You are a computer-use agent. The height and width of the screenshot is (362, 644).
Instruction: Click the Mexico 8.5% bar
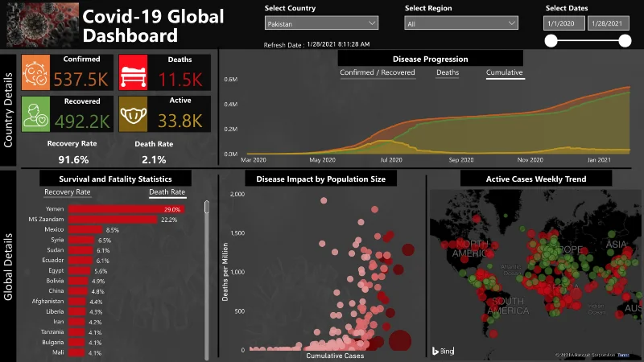point(85,230)
